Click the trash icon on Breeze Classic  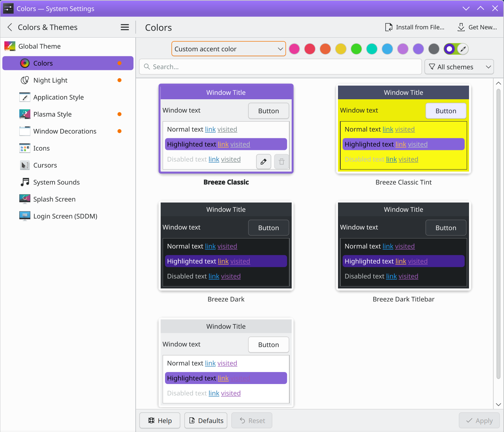click(282, 162)
